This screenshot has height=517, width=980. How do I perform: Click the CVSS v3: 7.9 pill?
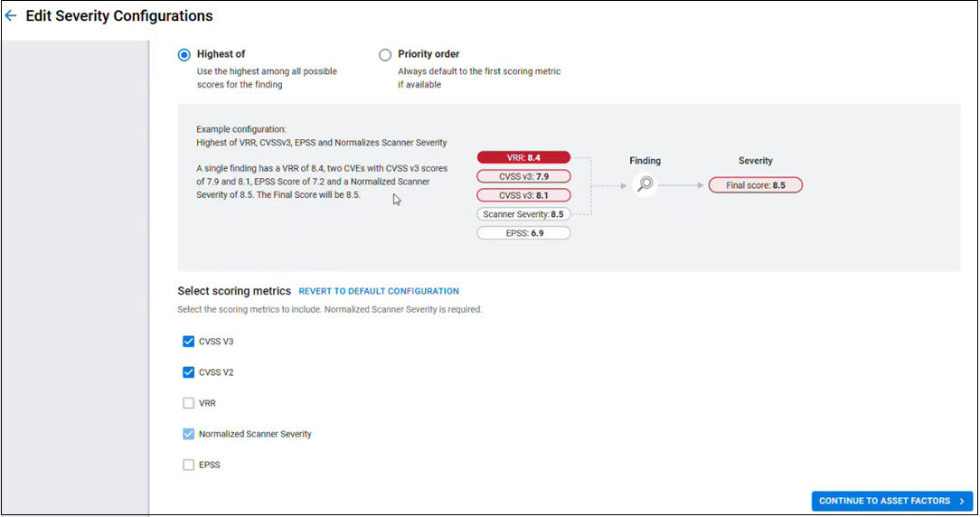[523, 176]
